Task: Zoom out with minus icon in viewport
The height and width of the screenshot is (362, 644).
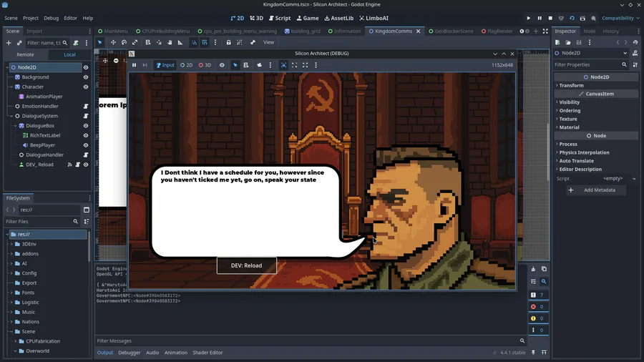Action: (116, 61)
